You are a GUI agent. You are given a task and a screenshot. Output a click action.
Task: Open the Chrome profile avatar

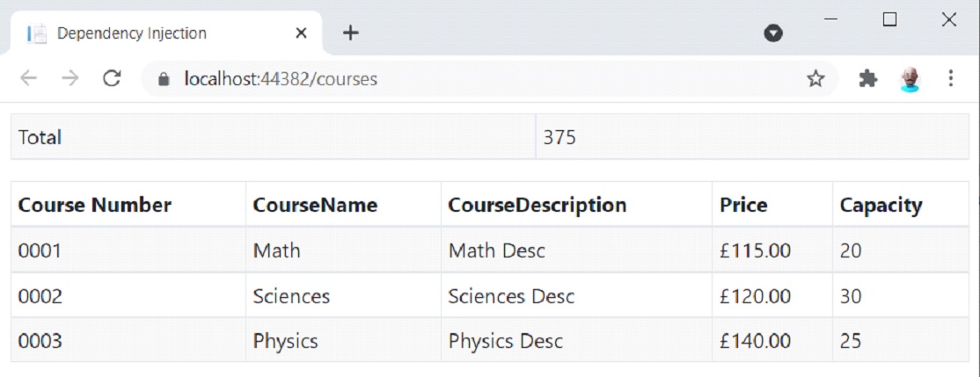(910, 79)
